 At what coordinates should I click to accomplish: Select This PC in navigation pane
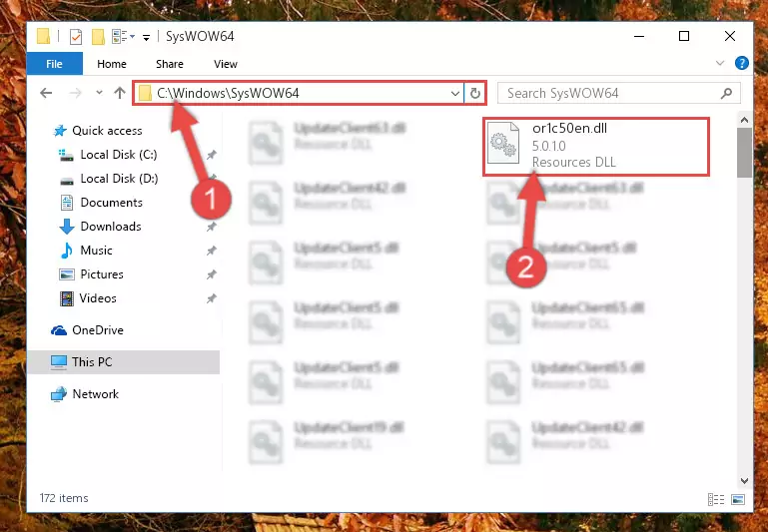pos(123,362)
